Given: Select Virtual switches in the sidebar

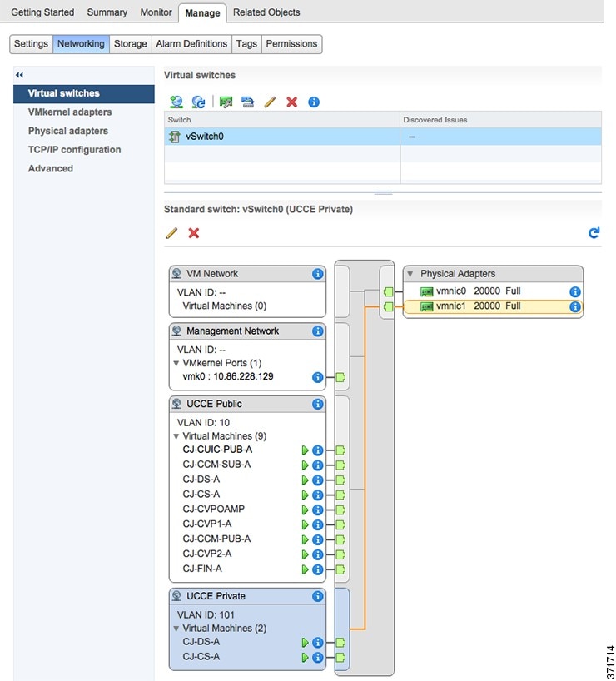Looking at the screenshot, I should click(x=84, y=93).
